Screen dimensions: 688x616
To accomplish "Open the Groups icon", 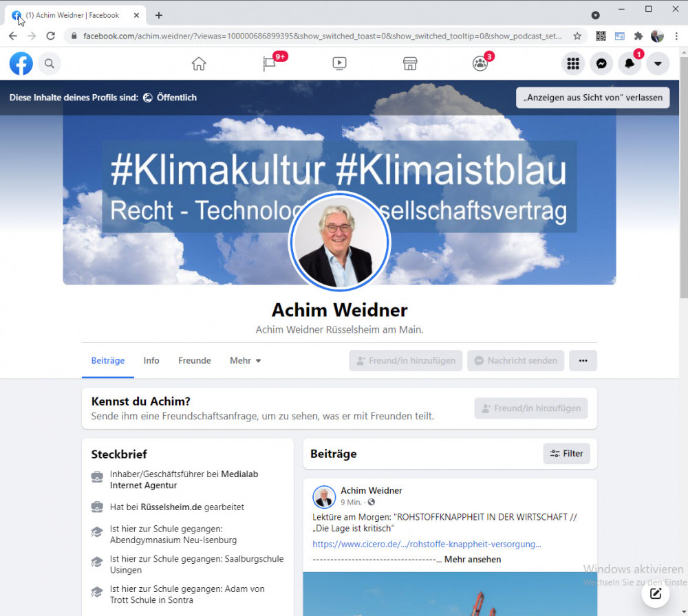I will [480, 64].
